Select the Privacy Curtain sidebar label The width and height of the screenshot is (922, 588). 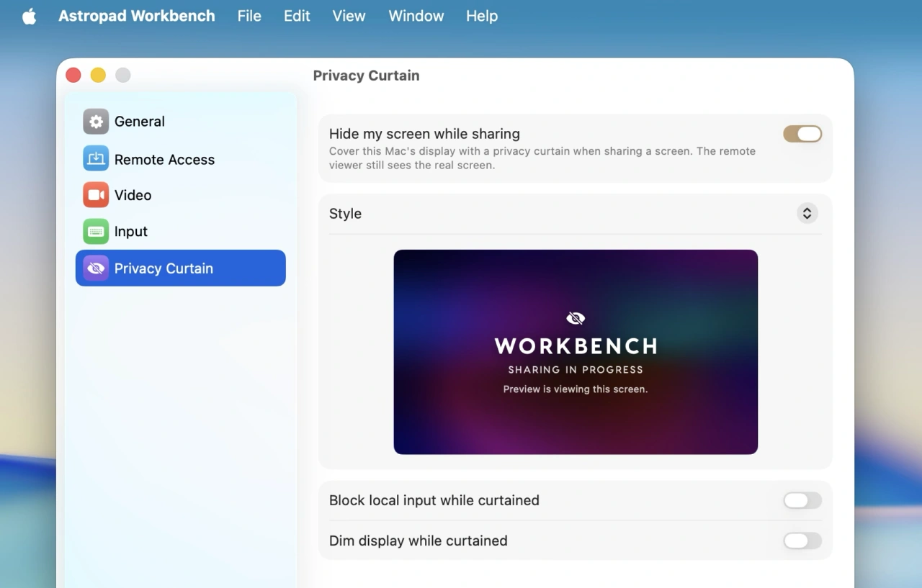(x=164, y=268)
